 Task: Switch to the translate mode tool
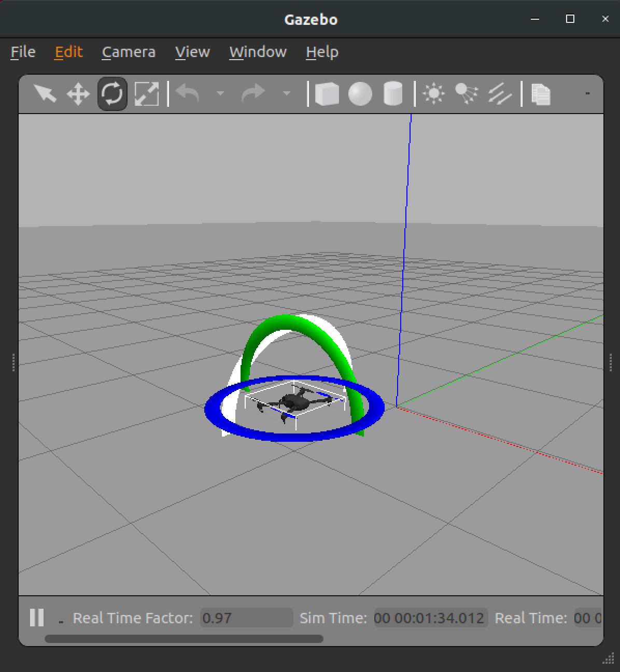pyautogui.click(x=78, y=94)
